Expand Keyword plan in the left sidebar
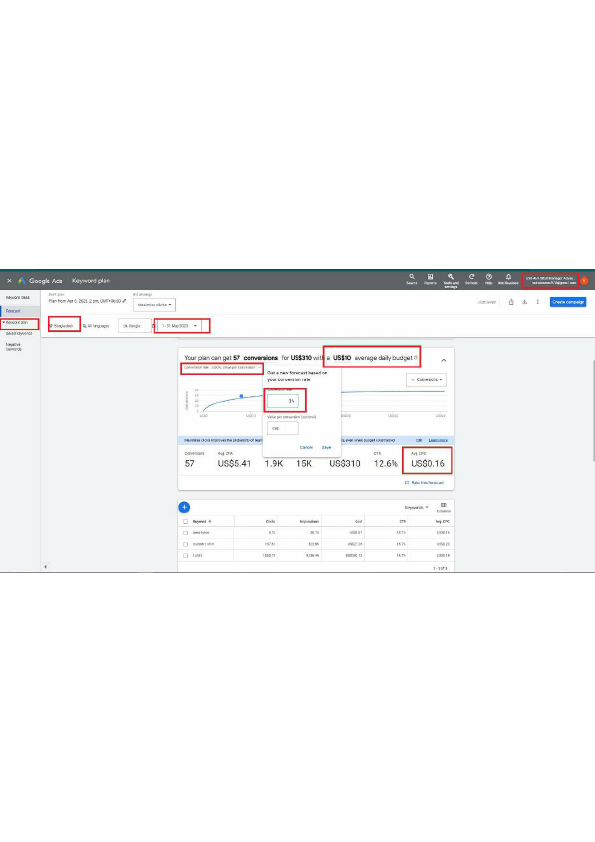Screen dimensions: 595x842 coord(16,323)
